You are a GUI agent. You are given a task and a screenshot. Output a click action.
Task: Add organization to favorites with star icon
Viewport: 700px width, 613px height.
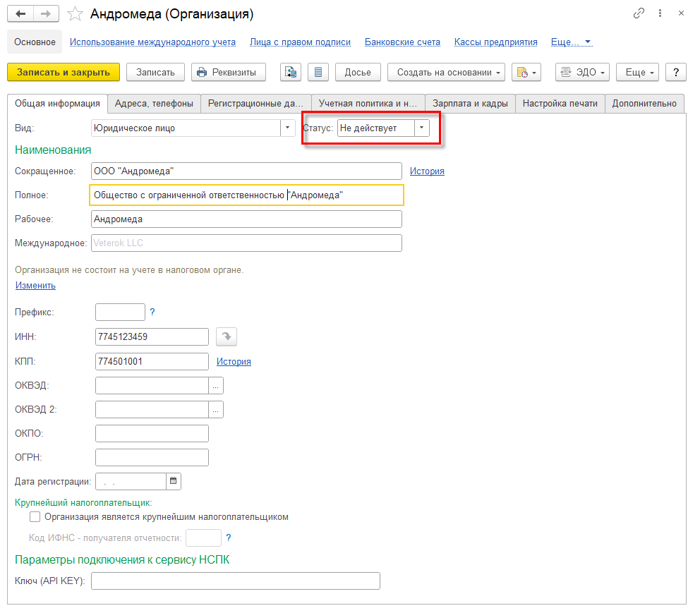73,14
